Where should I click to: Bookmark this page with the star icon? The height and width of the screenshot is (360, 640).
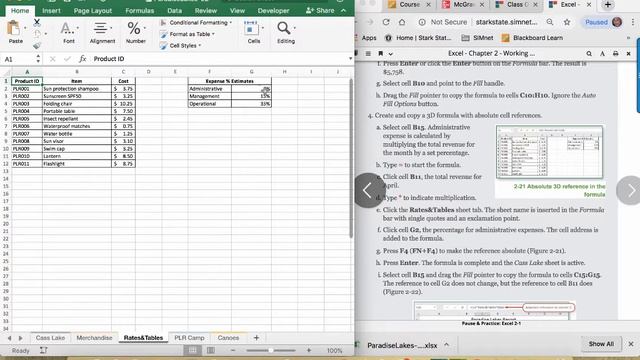567,22
